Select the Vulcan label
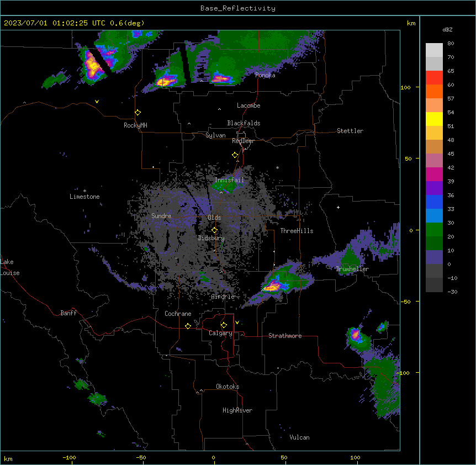Image resolution: width=476 pixels, height=465 pixels. 299,437
